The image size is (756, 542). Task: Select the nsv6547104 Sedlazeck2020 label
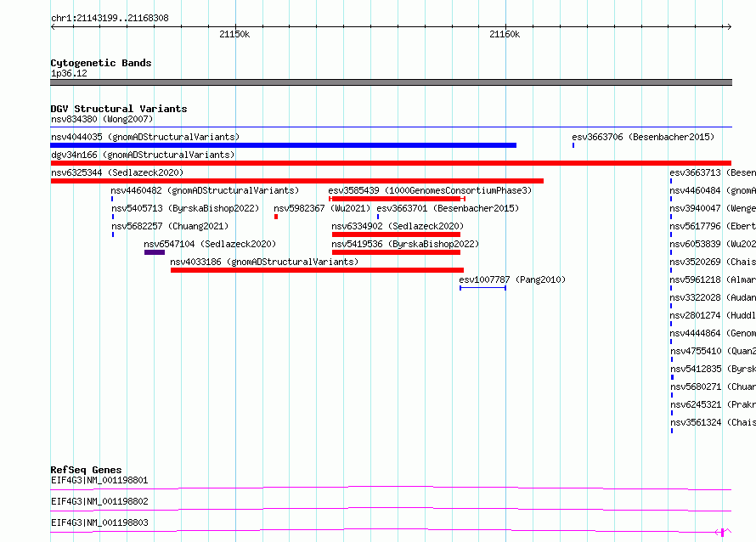[210, 244]
